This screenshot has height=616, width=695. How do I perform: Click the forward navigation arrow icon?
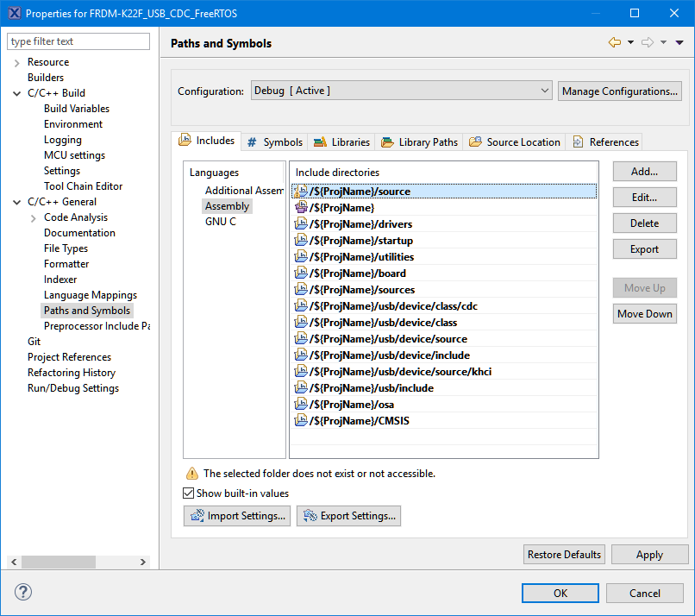click(x=647, y=42)
